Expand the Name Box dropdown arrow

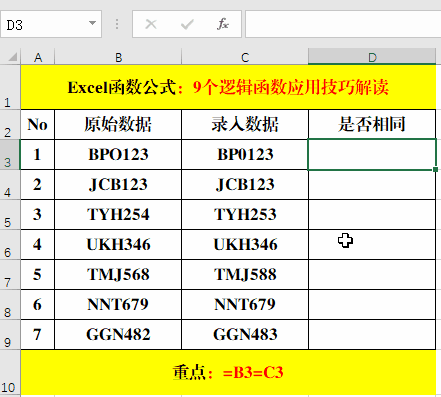(x=92, y=23)
